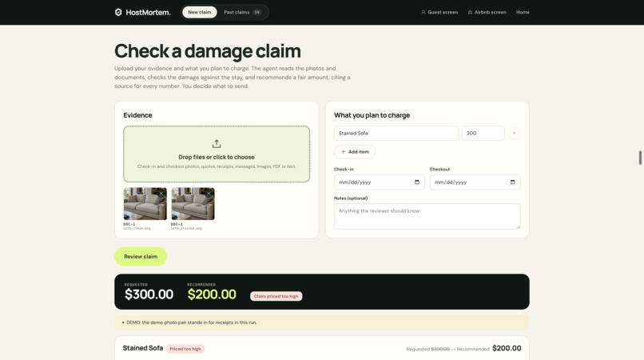The image size is (644, 360).
Task: Click What you plan to charge title
Action: click(372, 115)
